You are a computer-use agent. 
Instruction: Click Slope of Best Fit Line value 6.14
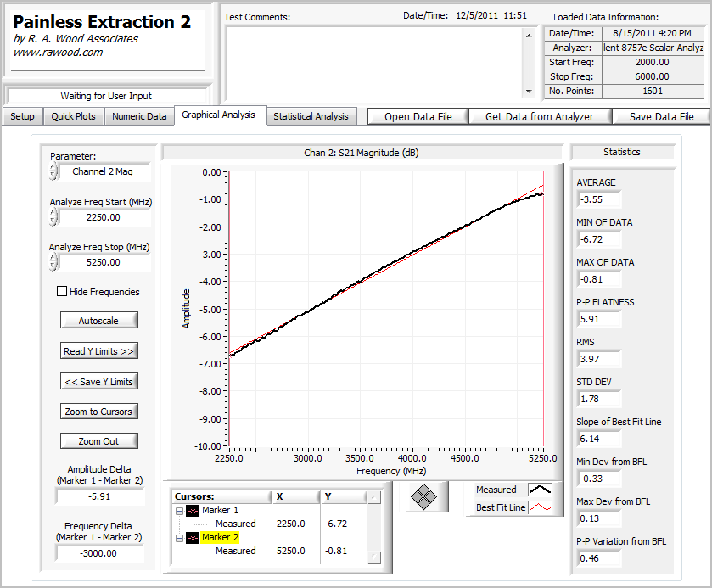599,439
